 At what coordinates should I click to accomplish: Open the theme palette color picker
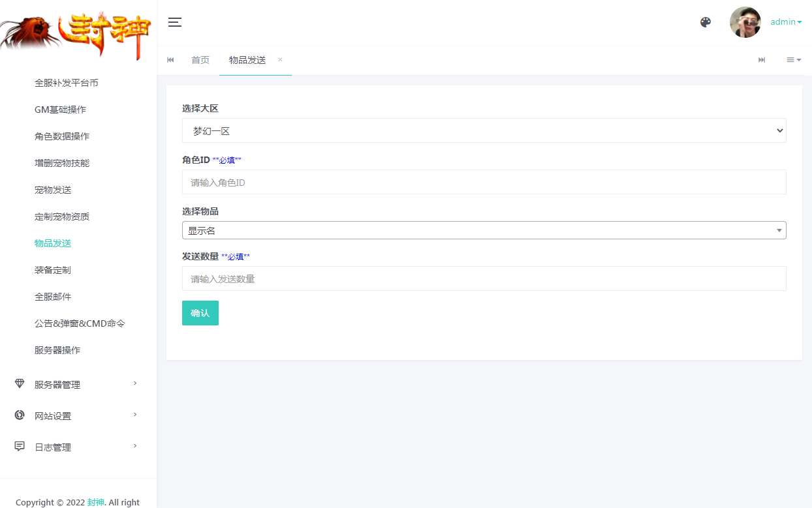706,22
